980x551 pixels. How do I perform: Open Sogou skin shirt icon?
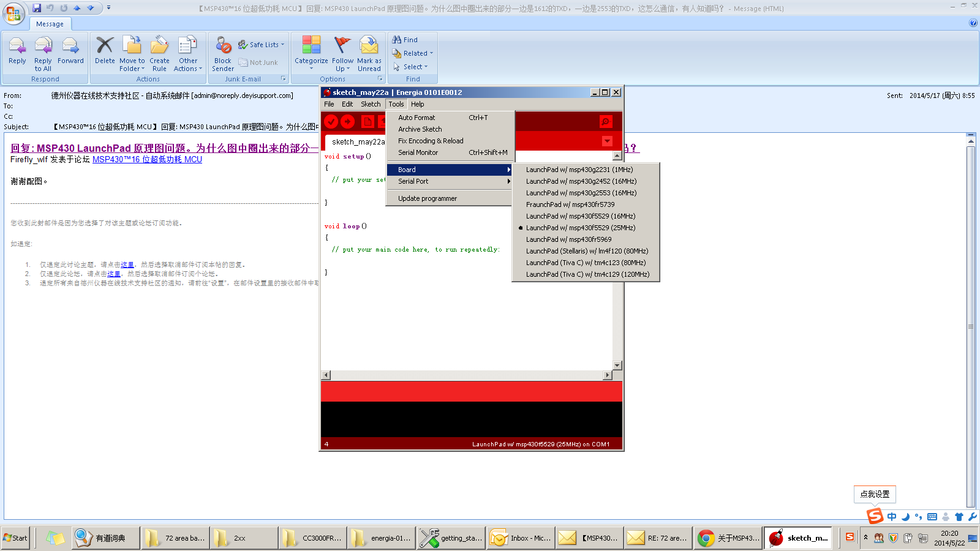point(959,517)
